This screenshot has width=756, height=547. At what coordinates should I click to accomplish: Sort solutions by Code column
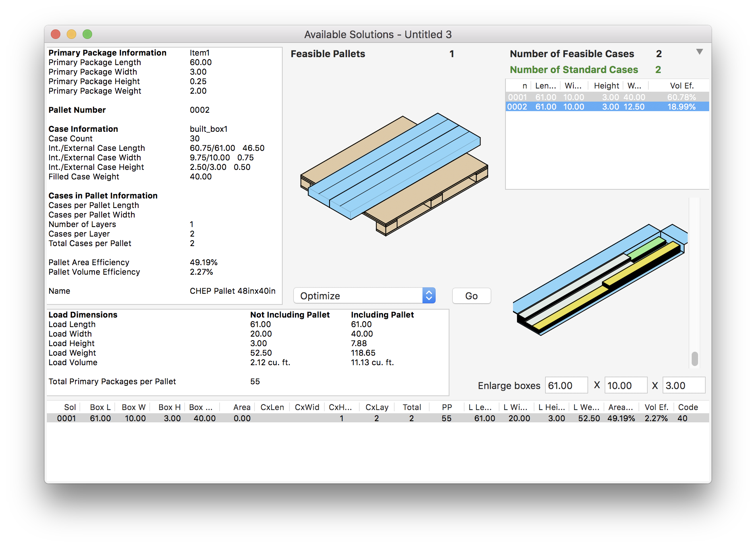click(688, 407)
